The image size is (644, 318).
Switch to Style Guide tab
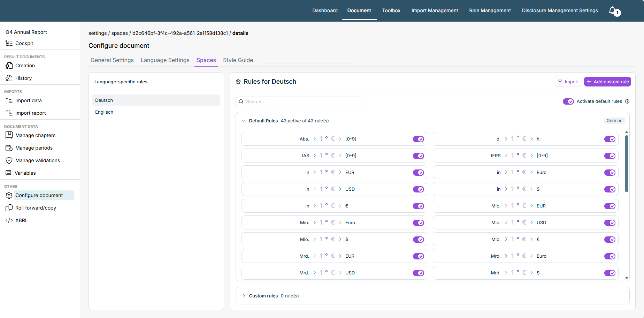238,60
